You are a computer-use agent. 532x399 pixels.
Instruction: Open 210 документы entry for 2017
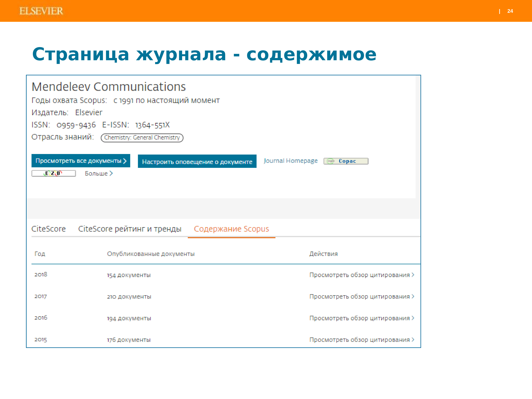129,297
